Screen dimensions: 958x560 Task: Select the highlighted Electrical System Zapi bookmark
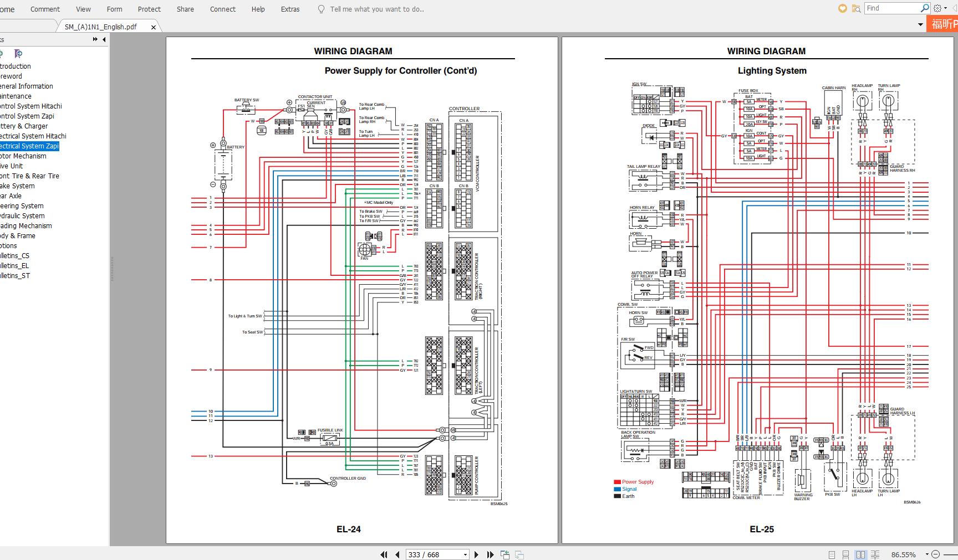point(29,146)
